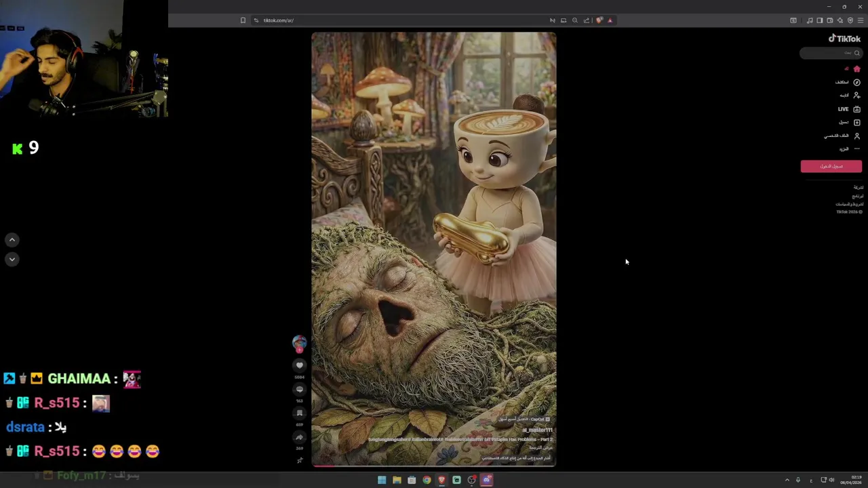868x488 pixels.
Task: Bookmark page using browser bookmark icon
Action: coord(243,20)
